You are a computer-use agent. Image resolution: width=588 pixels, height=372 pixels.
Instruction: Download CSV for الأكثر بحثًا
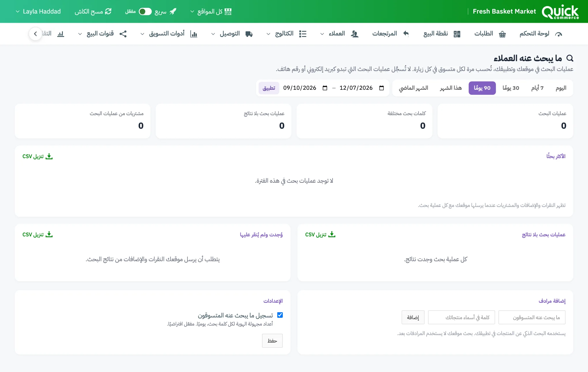(x=38, y=156)
